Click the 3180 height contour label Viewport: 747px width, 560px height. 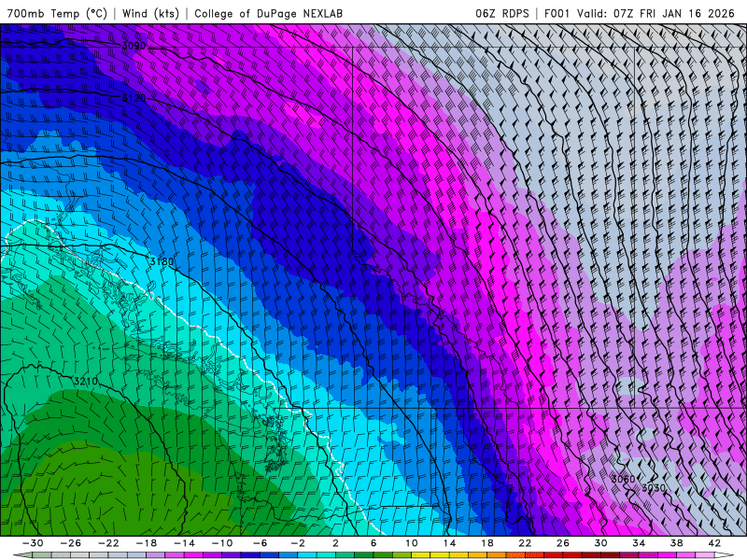(x=162, y=261)
